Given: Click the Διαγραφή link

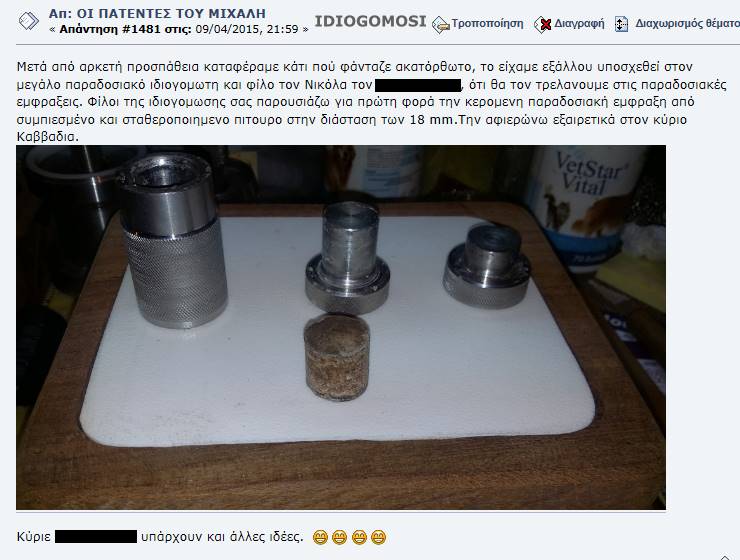Looking at the screenshot, I should (x=579, y=23).
